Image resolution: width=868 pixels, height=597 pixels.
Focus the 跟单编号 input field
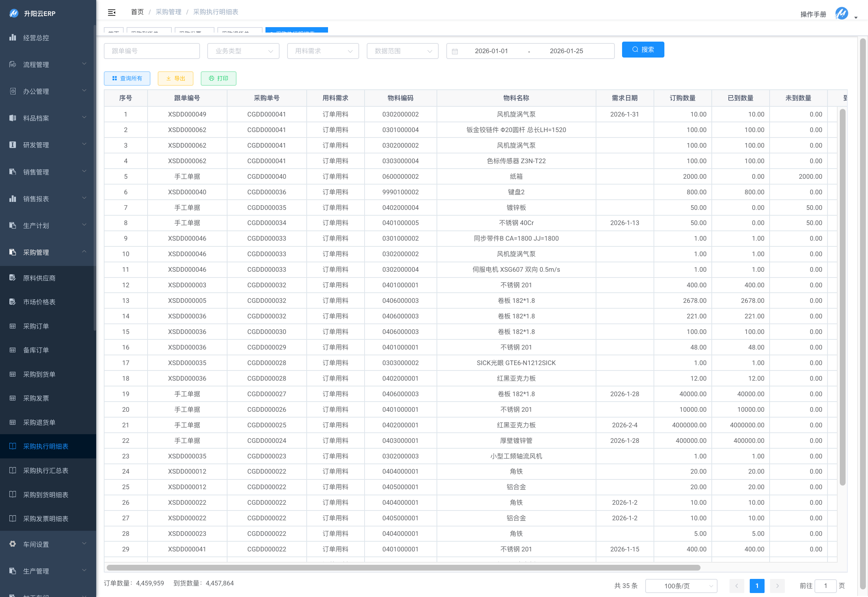[152, 51]
